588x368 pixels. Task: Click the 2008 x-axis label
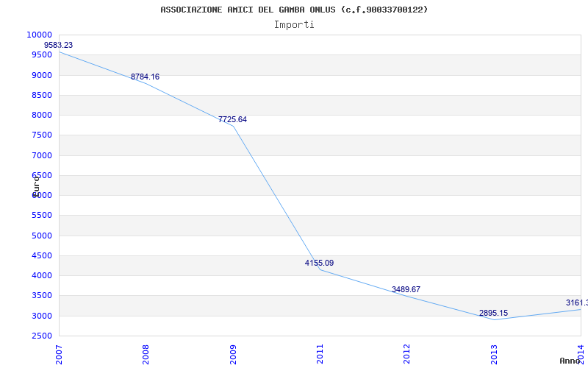pyautogui.click(x=146, y=354)
